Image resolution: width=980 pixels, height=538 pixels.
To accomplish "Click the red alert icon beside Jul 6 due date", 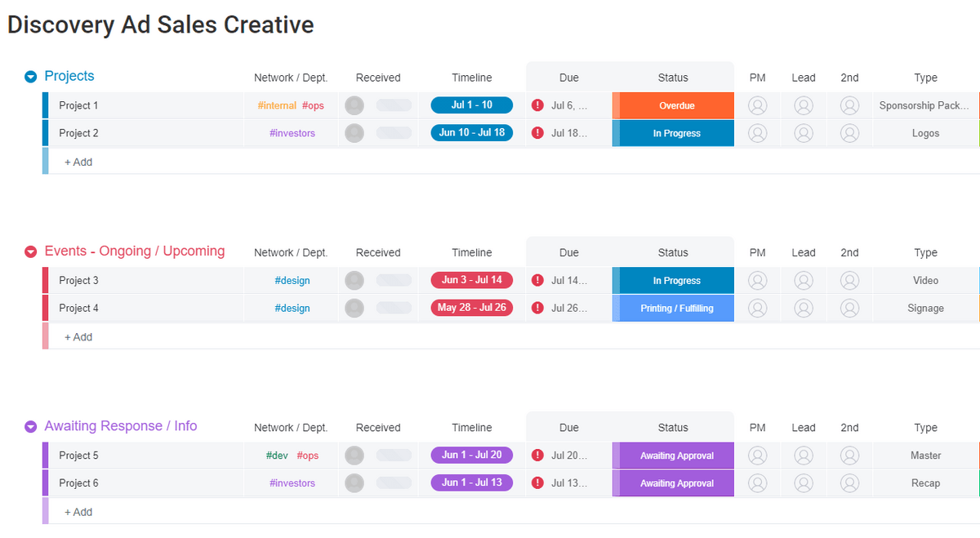I will tap(537, 105).
